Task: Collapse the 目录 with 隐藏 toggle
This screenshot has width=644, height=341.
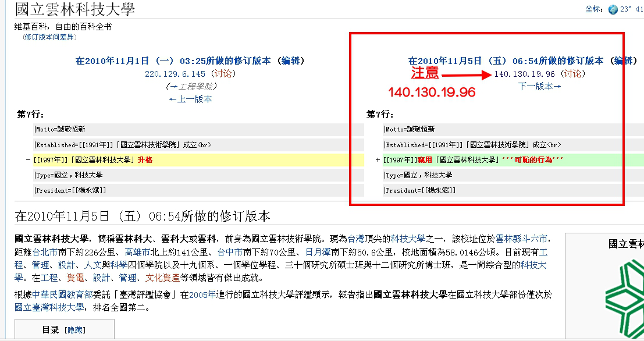Action: tap(75, 331)
